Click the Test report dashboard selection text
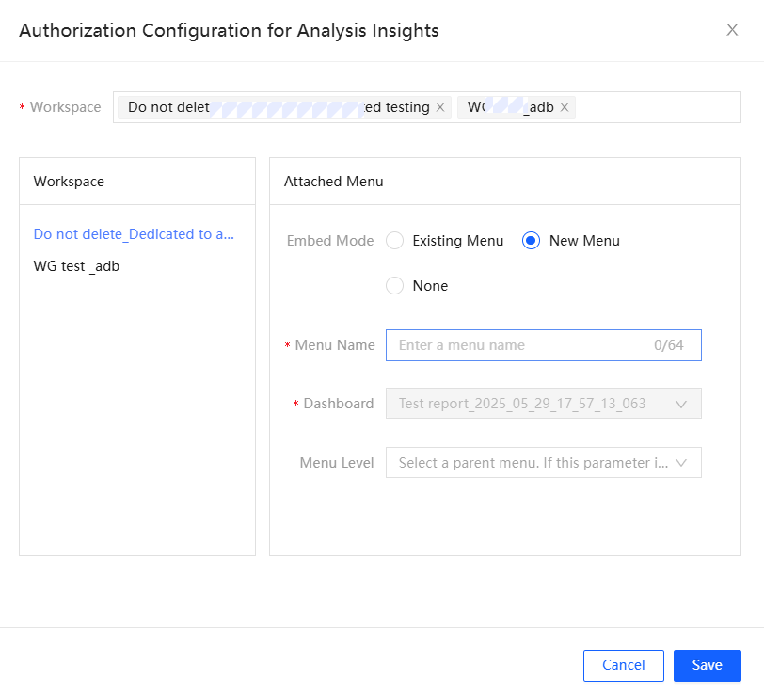This screenshot has height=700, width=764. (x=522, y=404)
